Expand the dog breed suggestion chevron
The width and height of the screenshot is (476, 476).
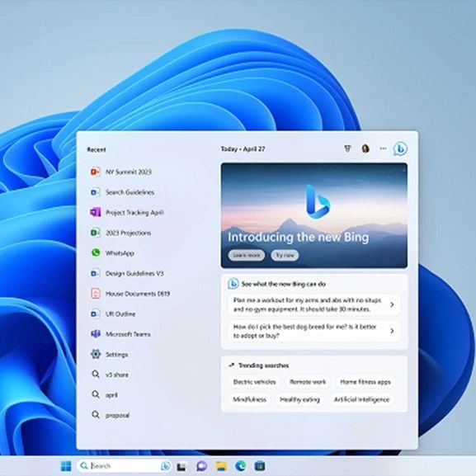pyautogui.click(x=392, y=331)
